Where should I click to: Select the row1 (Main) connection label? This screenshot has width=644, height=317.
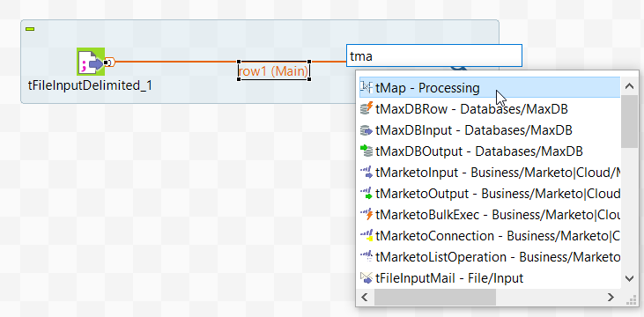273,71
